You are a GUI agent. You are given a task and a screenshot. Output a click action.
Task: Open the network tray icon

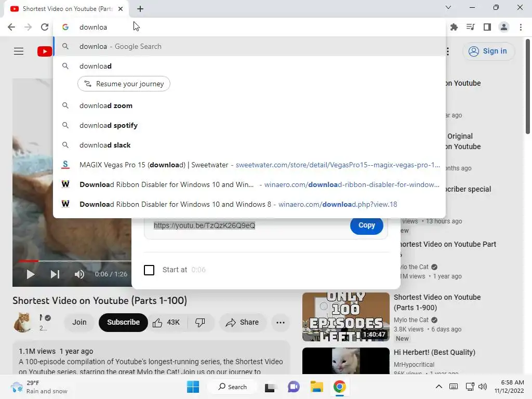click(470, 387)
